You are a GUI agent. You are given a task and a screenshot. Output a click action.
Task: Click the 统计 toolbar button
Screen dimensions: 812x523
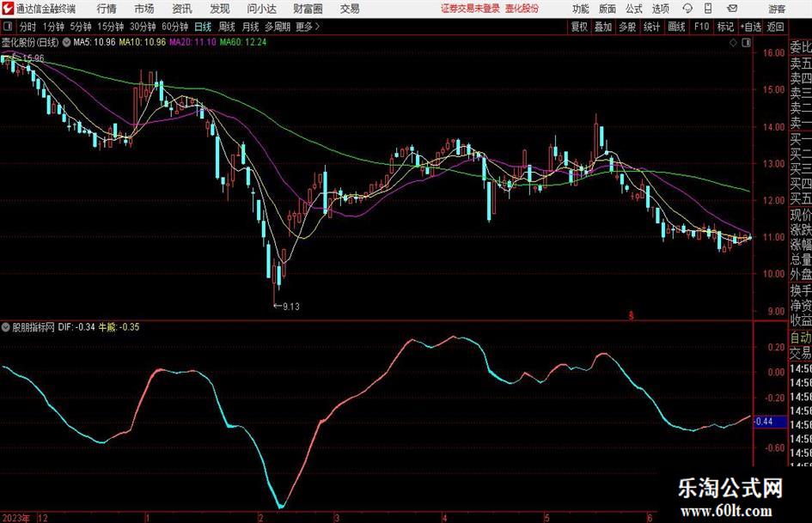point(651,27)
